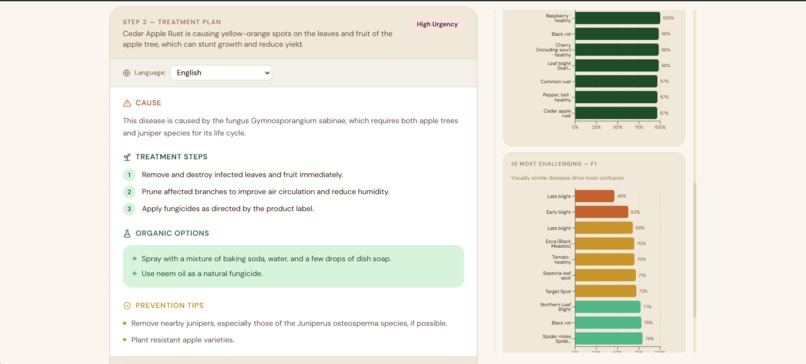Click the Target Spot 72% bar

(606, 291)
